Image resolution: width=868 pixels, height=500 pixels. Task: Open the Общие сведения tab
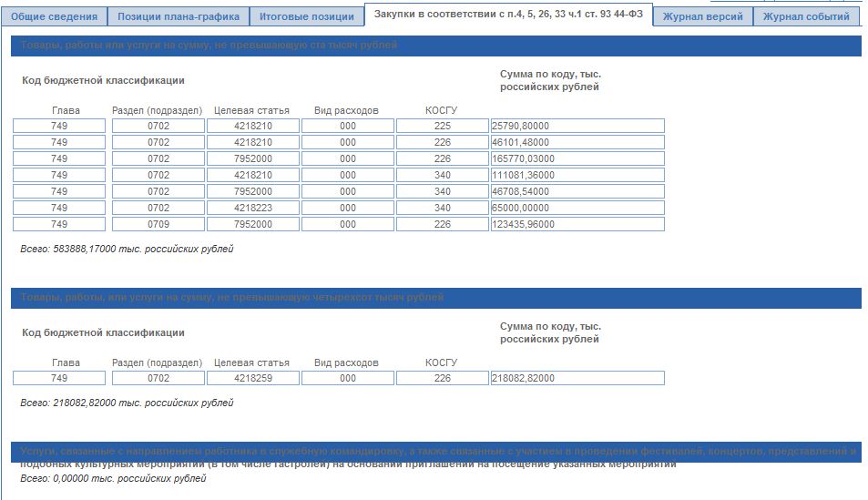pyautogui.click(x=54, y=17)
